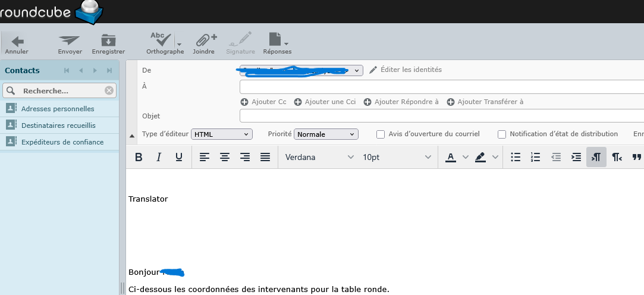644x295 pixels.
Task: Apply italic formatting in editor
Action: tap(159, 158)
